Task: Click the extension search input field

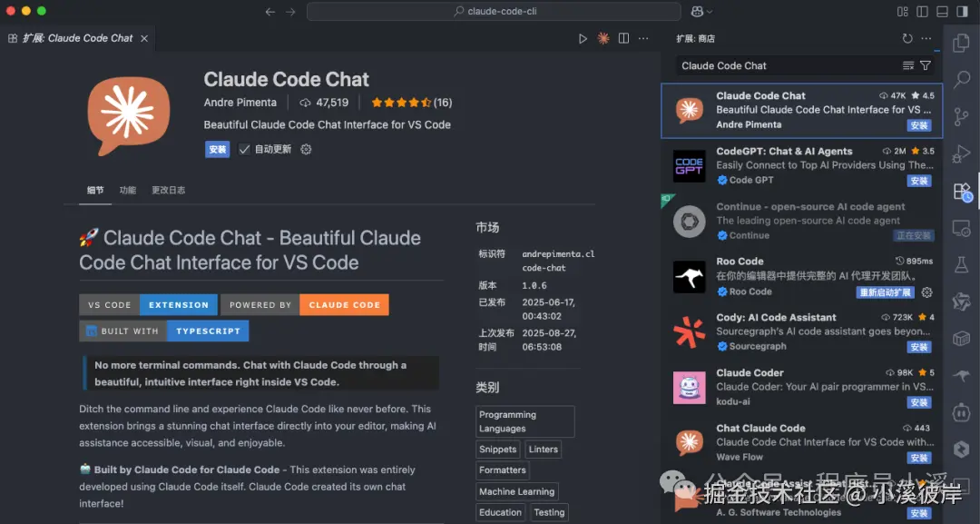Action: tap(789, 65)
